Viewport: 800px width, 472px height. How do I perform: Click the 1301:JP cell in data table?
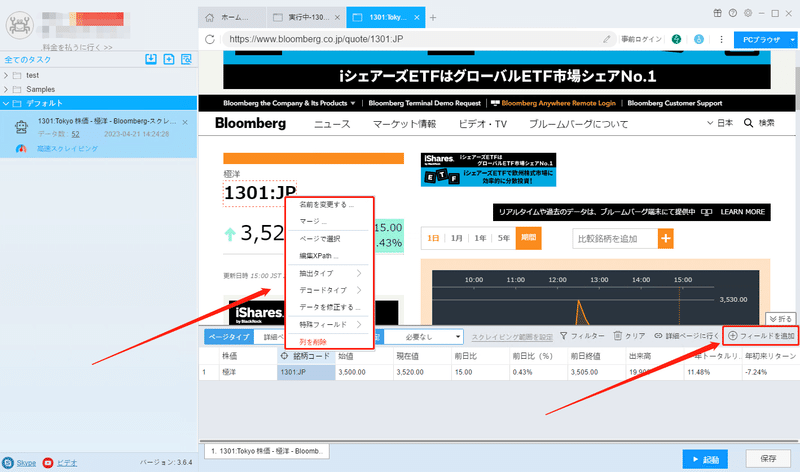[306, 372]
